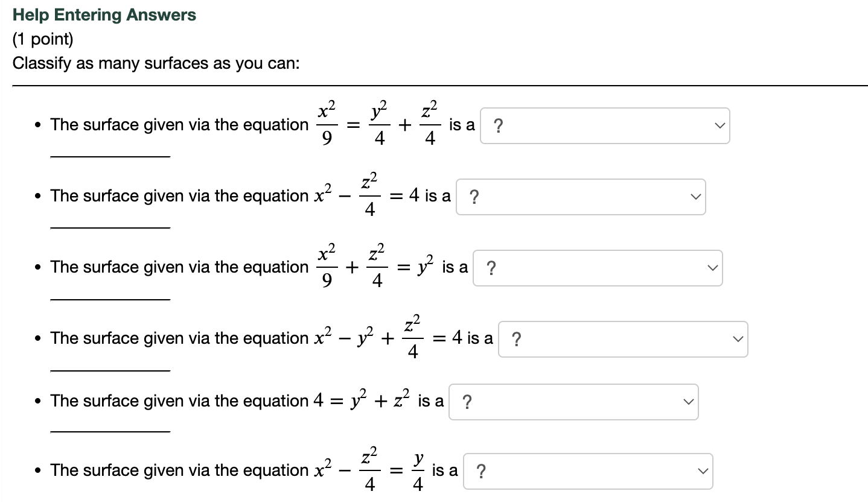The height and width of the screenshot is (503, 868).
Task: Click the blank line under the fifth bullet
Action: (x=110, y=430)
